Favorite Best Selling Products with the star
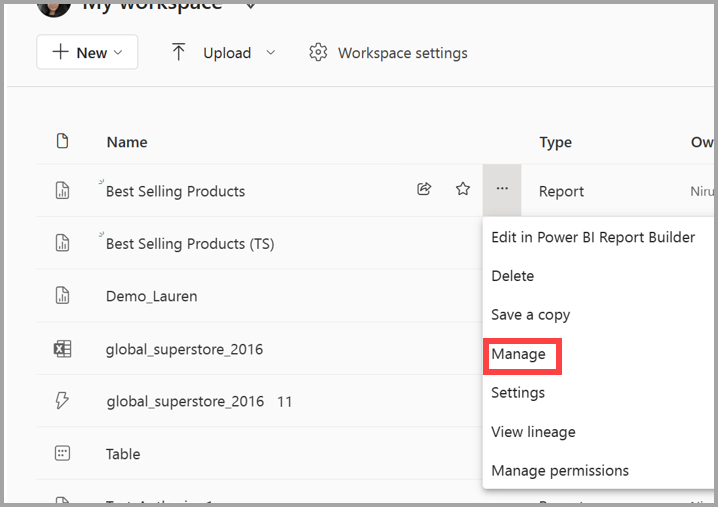 tap(462, 189)
